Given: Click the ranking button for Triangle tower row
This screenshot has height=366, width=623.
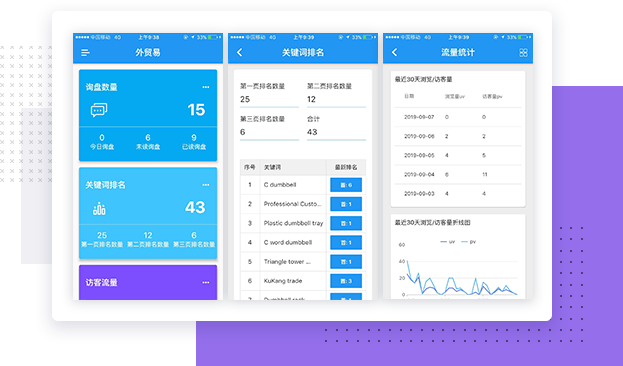Looking at the screenshot, I should 346,261.
